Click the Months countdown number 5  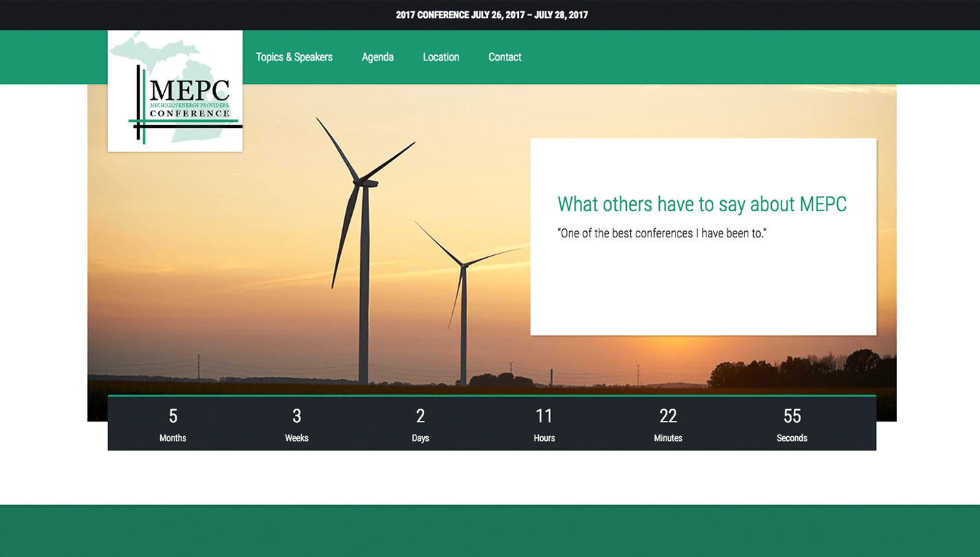click(x=173, y=416)
